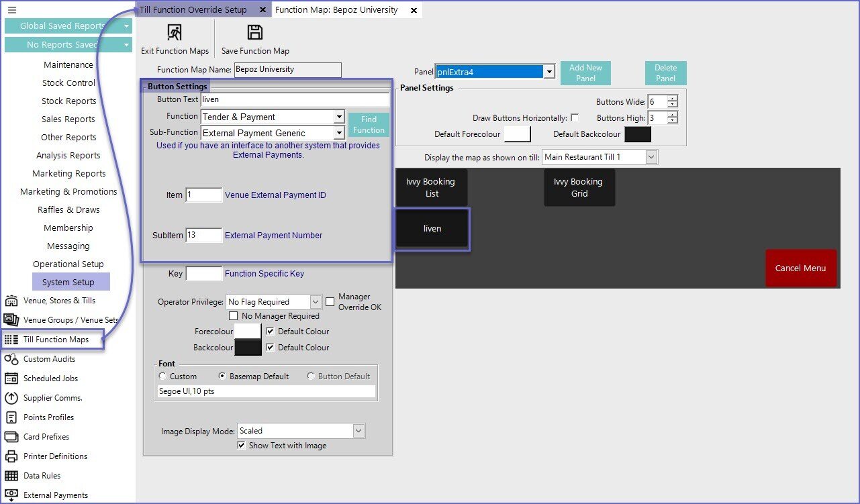Click the SubItem External Payment Number field
The width and height of the screenshot is (860, 504).
tap(204, 236)
